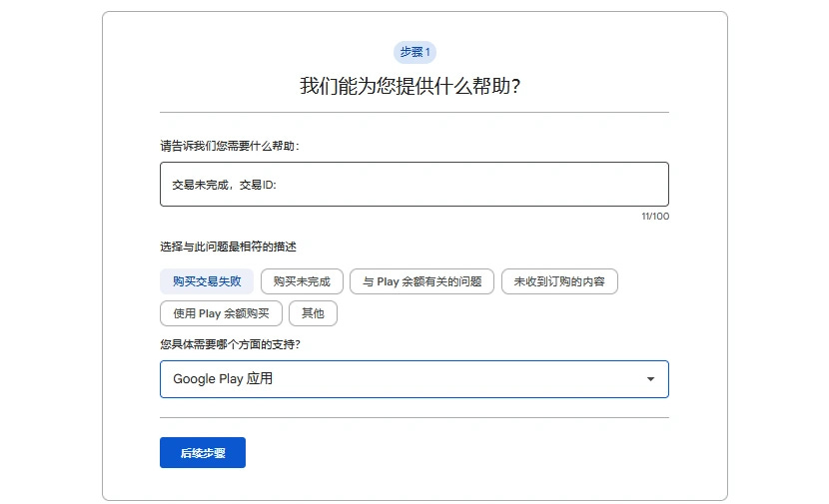Choose 未收到订购的内容 chip
The width and height of the screenshot is (829, 504).
559,281
